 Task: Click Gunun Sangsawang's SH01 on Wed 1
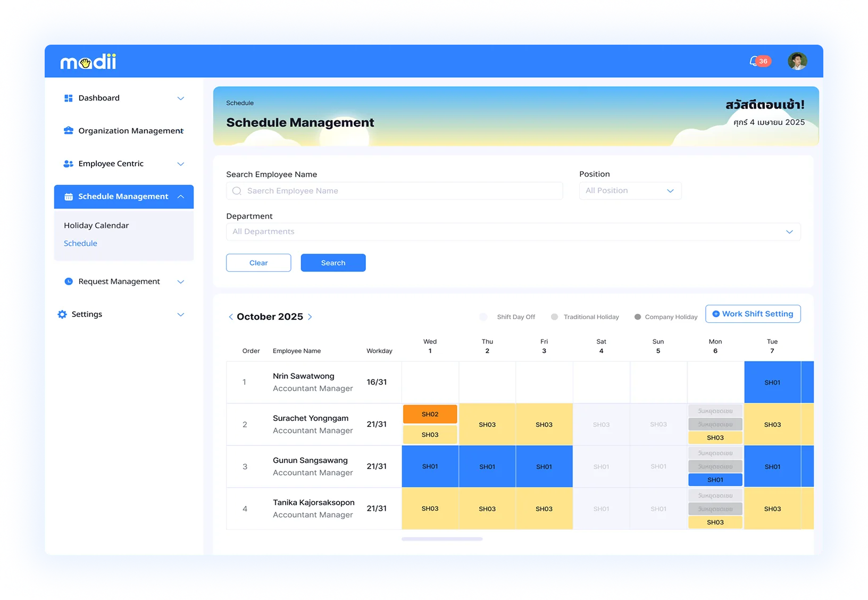[430, 466]
